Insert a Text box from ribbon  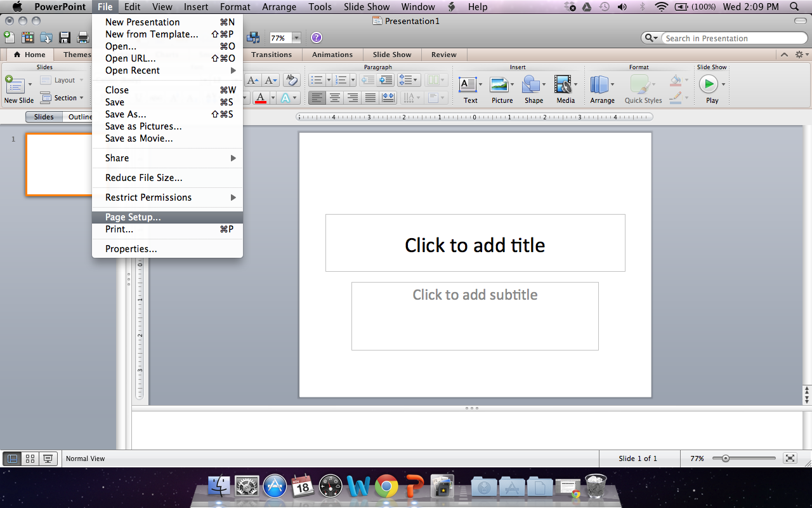coord(468,84)
